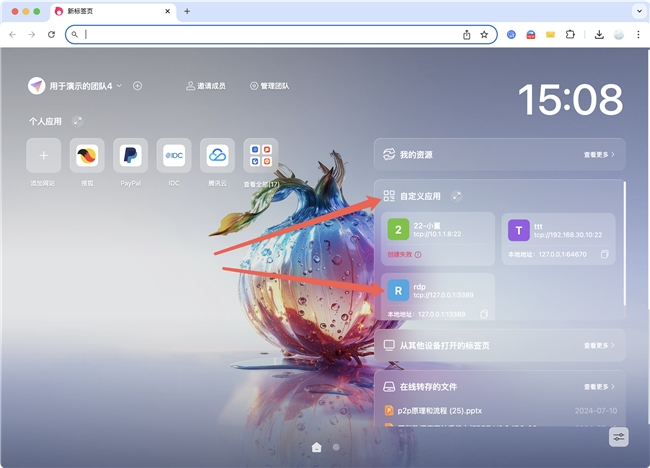This screenshot has width=650, height=468.
Task: Open the 腾讯云 cloud shortcut
Action: click(x=217, y=156)
